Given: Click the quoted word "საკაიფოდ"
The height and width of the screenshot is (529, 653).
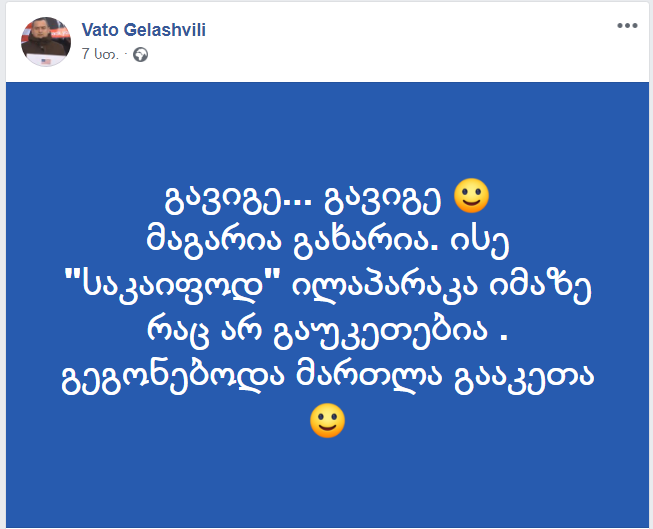Looking at the screenshot, I should click(x=175, y=285).
